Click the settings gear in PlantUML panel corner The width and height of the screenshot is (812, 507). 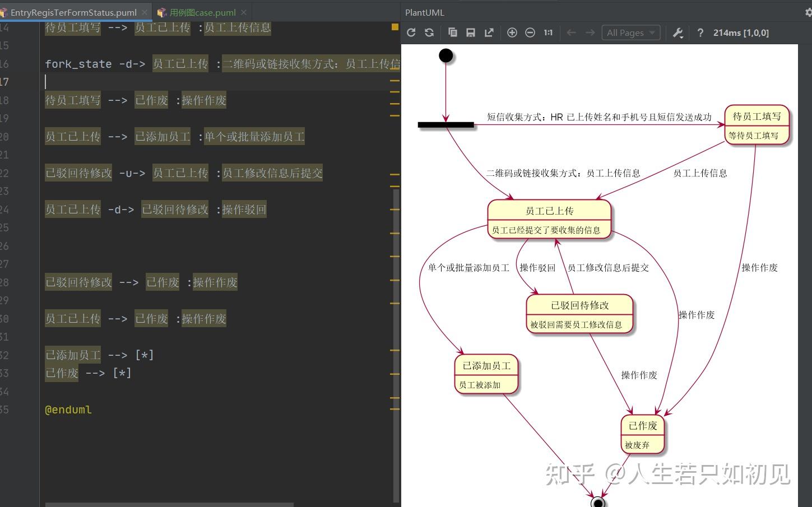[808, 12]
